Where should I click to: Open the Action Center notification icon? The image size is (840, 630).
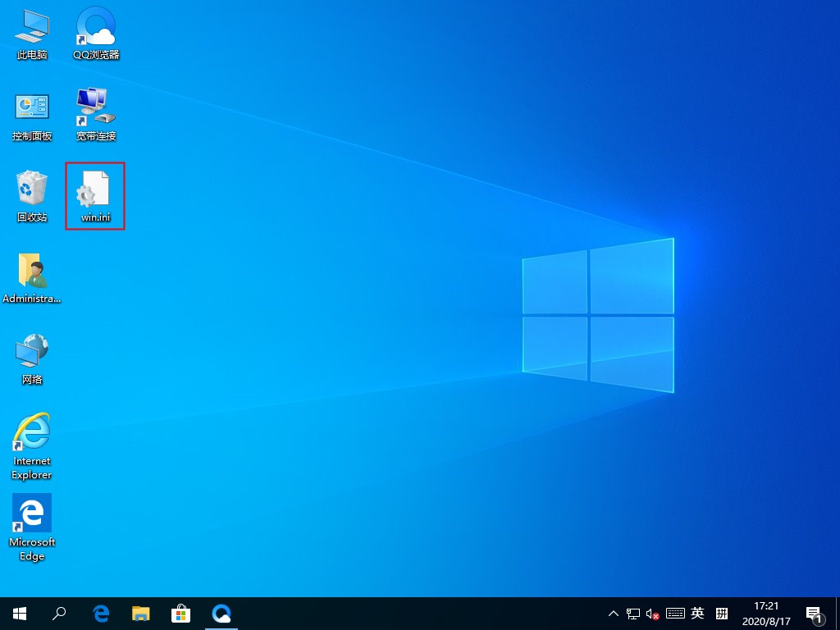click(815, 614)
